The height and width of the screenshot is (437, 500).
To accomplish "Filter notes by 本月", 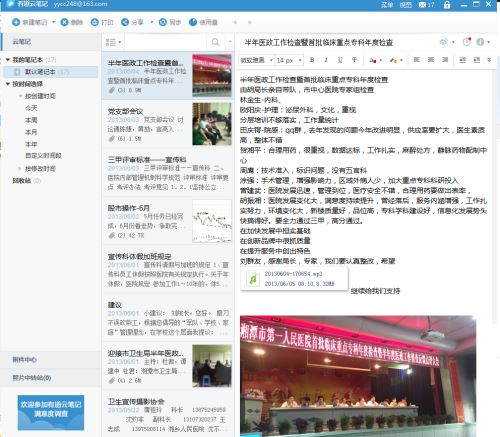I will [x=31, y=132].
